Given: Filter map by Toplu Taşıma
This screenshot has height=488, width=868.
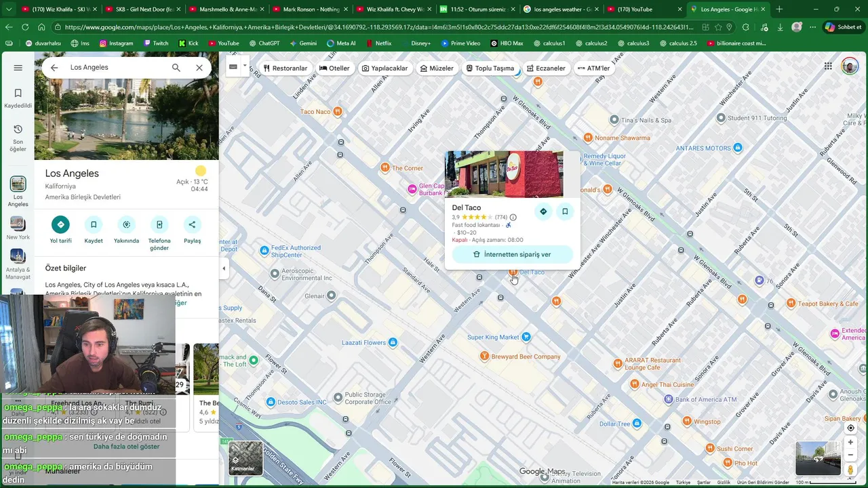Looking at the screenshot, I should pyautogui.click(x=490, y=68).
